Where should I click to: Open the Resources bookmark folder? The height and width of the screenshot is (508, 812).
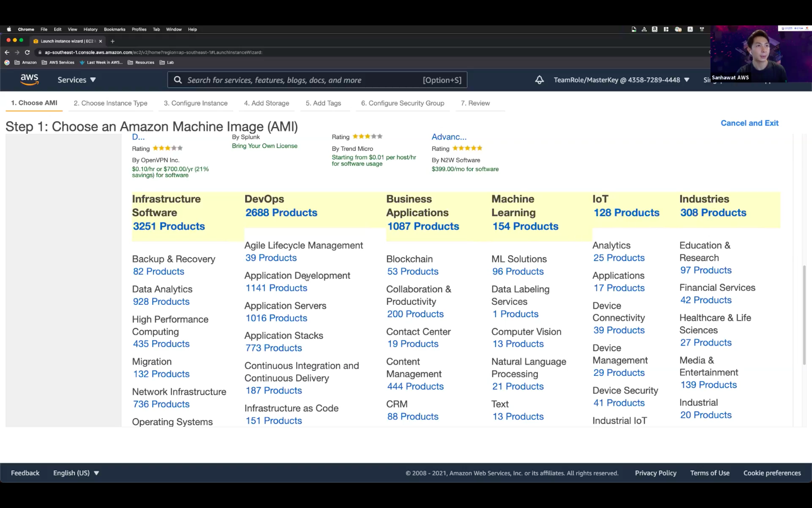(x=141, y=62)
